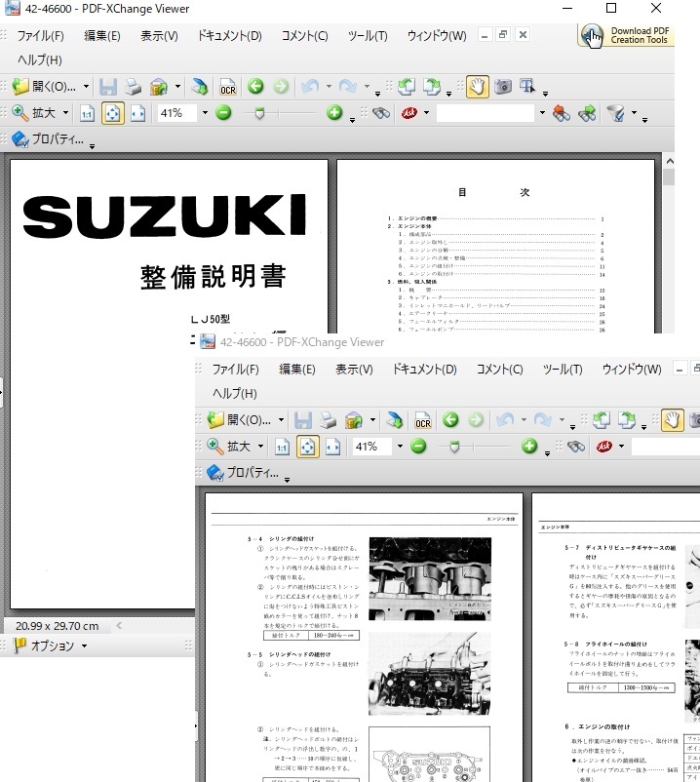700x782 pixels.
Task: Select Snapshot camera tool in back window
Action: pos(503,87)
